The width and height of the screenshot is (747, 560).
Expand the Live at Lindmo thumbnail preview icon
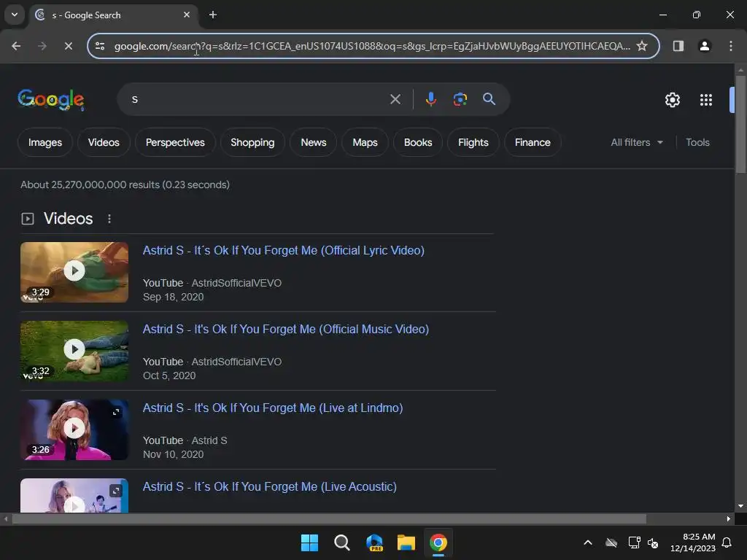point(116,412)
